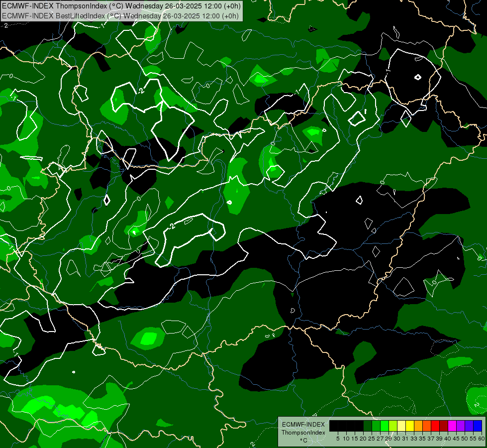The image size is (487, 448).
Task: Click legend scale value 33
Action: (x=414, y=439)
